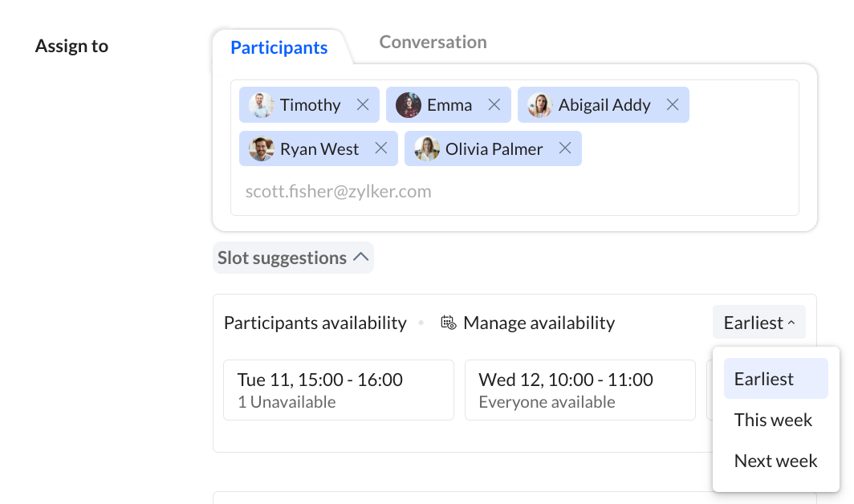Remove Emma from participants
This screenshot has width=854, height=504.
[494, 104]
